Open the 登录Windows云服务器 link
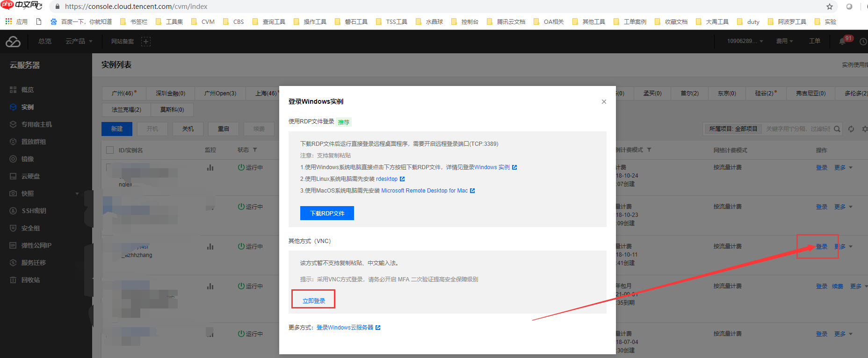Screen dimensions: 868x358 point(345,328)
